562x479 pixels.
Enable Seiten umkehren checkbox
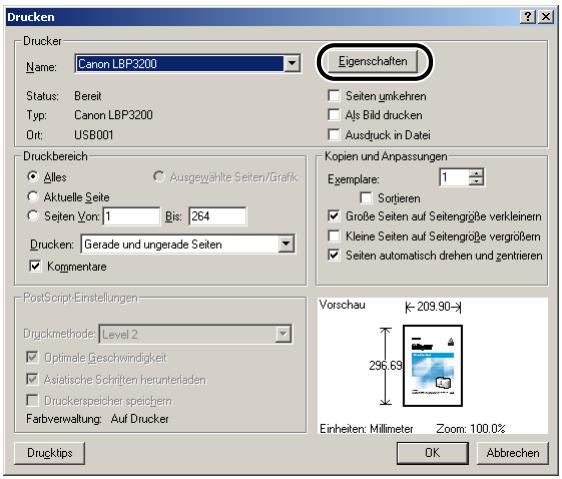[x=334, y=96]
